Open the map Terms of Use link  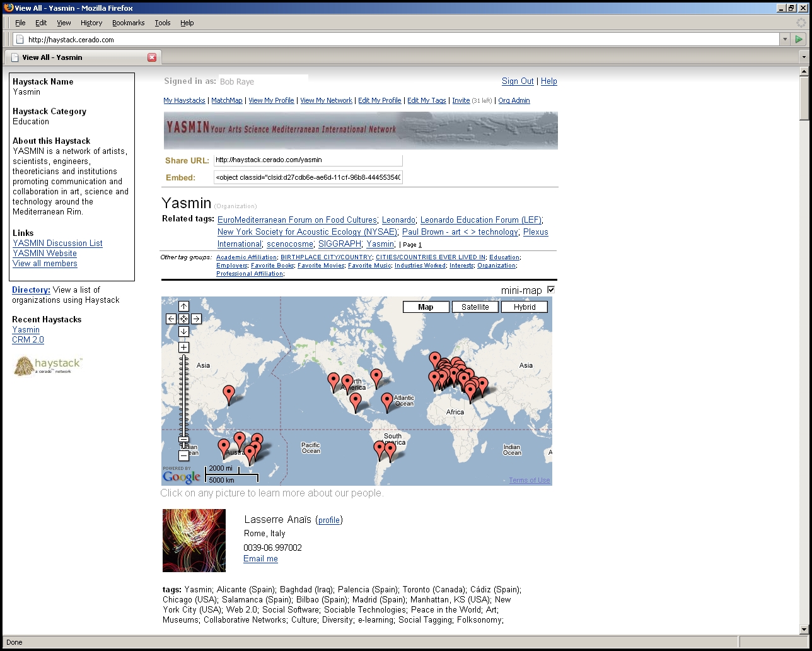click(x=530, y=481)
